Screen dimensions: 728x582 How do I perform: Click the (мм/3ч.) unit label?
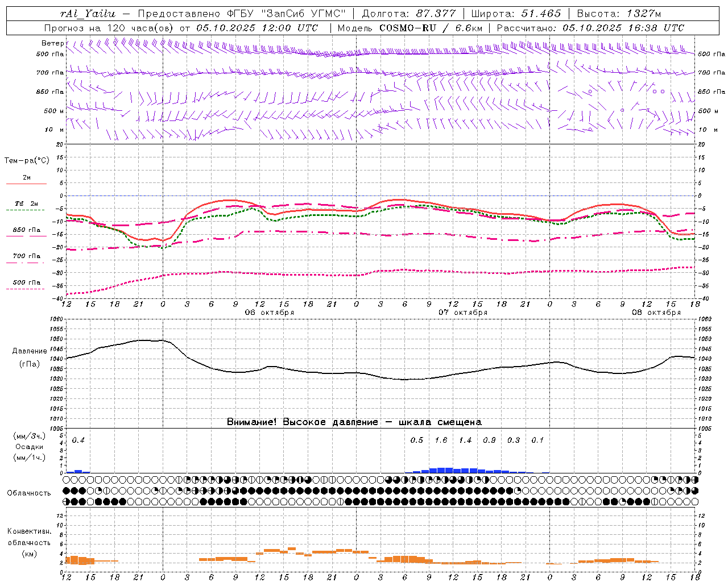30,436
